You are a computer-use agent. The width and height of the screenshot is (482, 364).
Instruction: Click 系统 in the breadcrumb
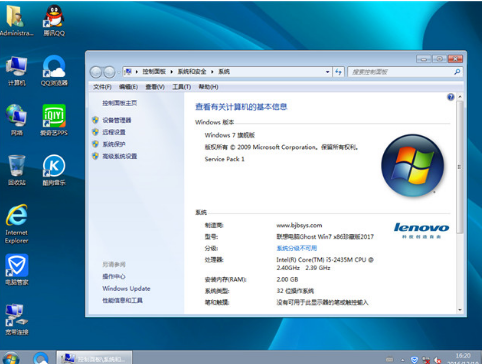[x=224, y=72]
